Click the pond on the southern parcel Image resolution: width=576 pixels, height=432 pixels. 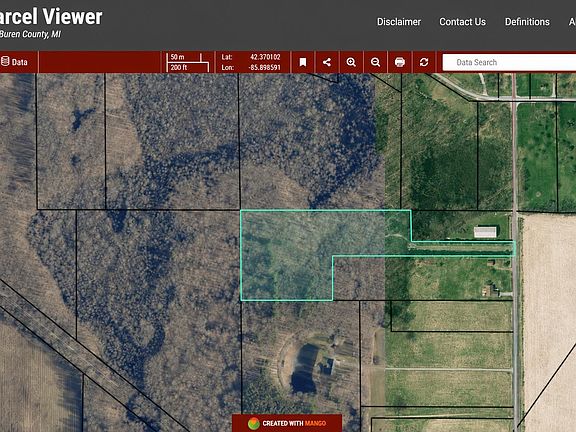(304, 369)
